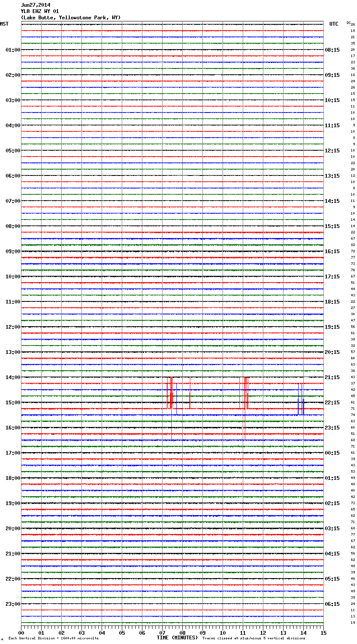Click minute 06 on the bottom axis
Viewport: 357px width, 644px height.
[x=142, y=633]
